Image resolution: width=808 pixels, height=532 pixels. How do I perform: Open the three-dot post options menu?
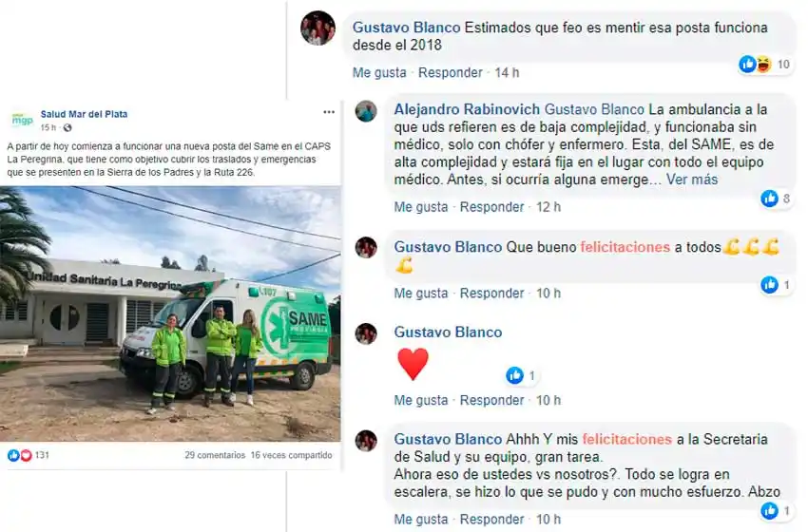tap(329, 112)
